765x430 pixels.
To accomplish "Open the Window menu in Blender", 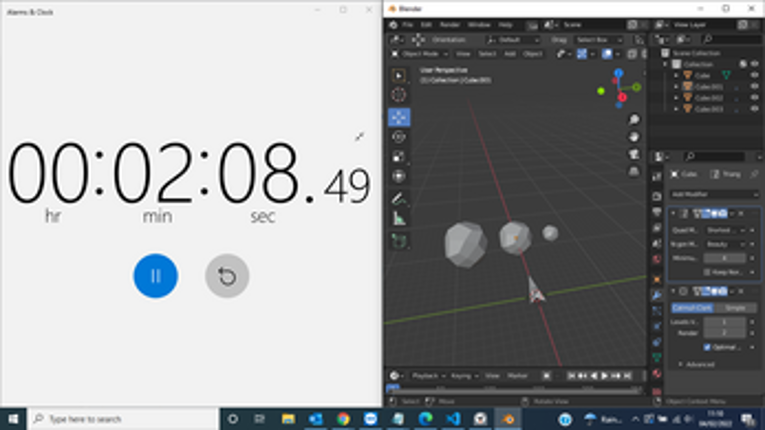I will click(x=479, y=25).
